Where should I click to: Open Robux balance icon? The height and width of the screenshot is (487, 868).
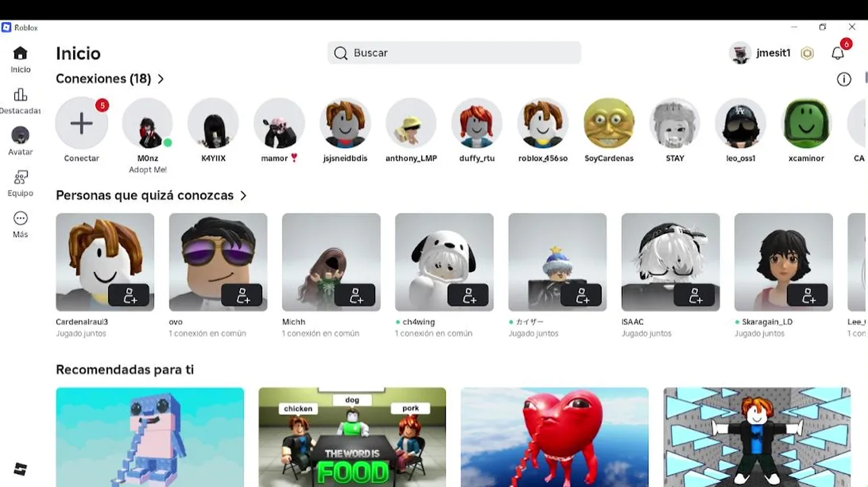[807, 53]
